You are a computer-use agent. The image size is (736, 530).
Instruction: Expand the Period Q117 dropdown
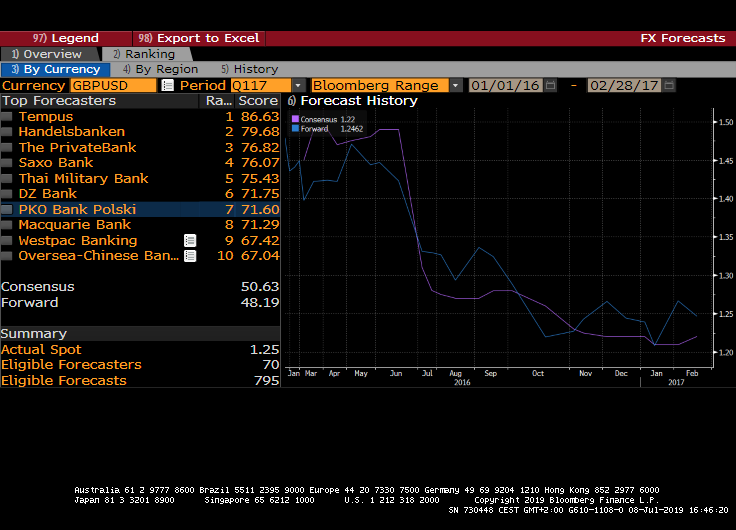(297, 86)
